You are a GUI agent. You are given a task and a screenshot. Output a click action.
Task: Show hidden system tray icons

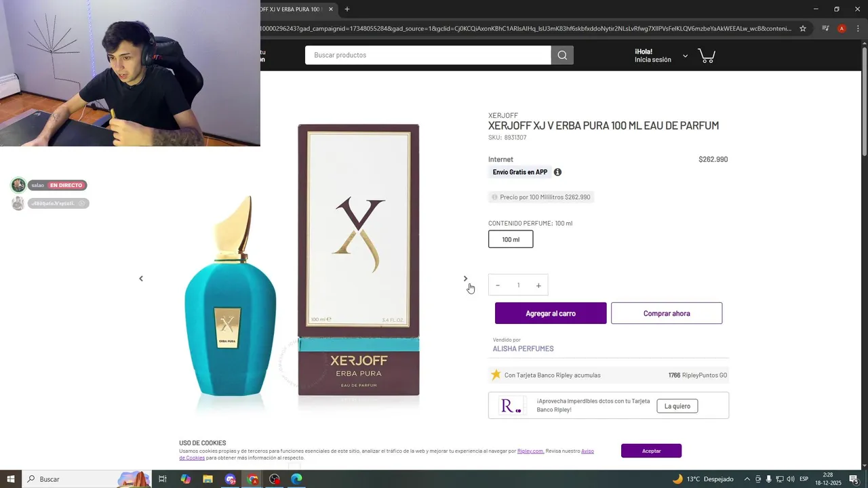(x=747, y=479)
